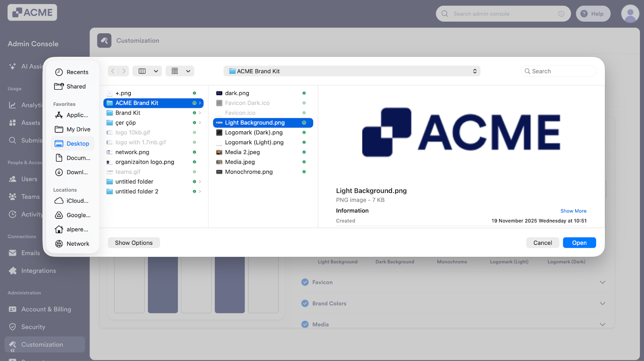644x361 pixels.
Task: Open the ACME Brand Kit path dropdown
Action: 352,71
